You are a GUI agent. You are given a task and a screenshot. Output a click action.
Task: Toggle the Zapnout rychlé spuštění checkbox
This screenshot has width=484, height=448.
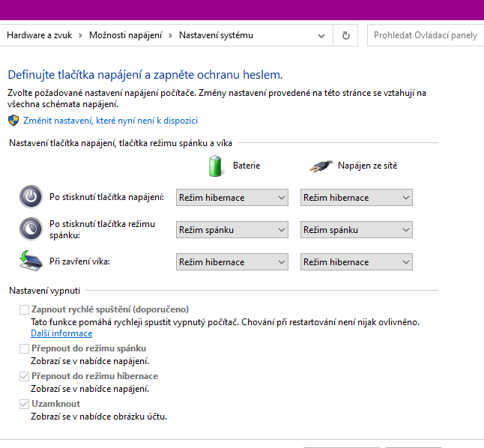click(x=24, y=309)
